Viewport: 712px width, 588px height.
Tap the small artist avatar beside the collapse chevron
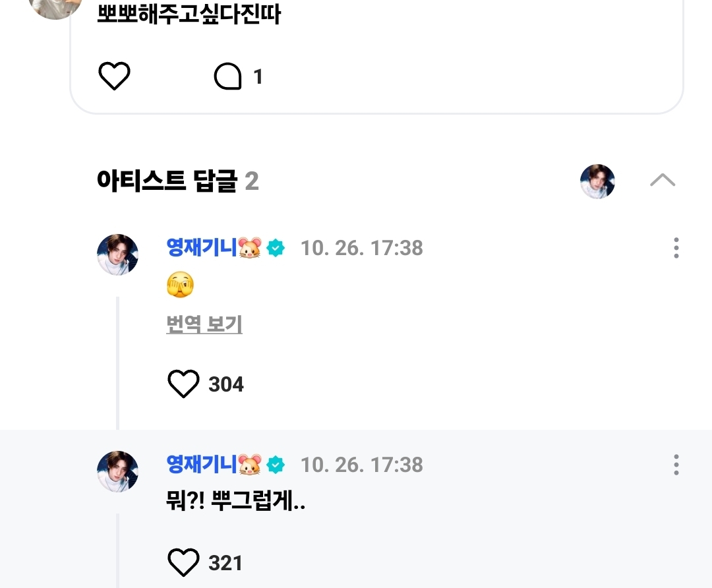click(x=597, y=181)
